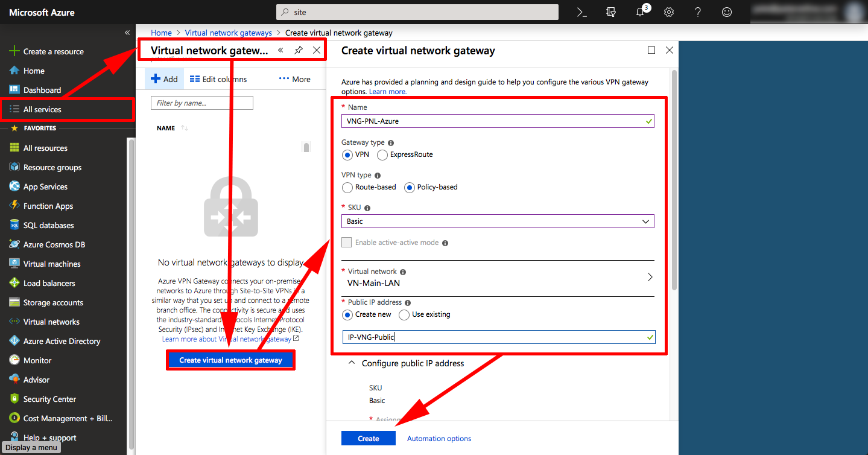This screenshot has height=455, width=868.
Task: Select Use existing public IP address
Action: pos(404,314)
